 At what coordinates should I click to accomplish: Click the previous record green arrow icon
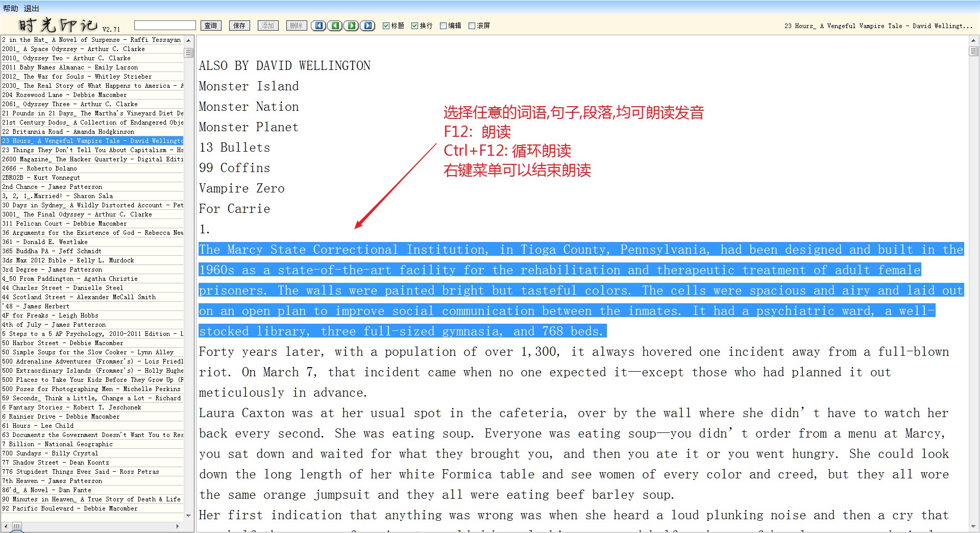(x=335, y=26)
